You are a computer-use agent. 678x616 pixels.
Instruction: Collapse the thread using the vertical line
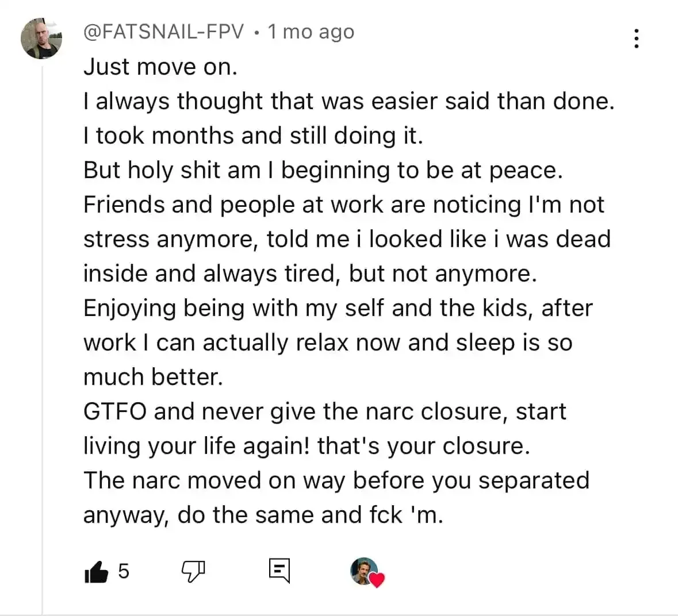pyautogui.click(x=42, y=345)
